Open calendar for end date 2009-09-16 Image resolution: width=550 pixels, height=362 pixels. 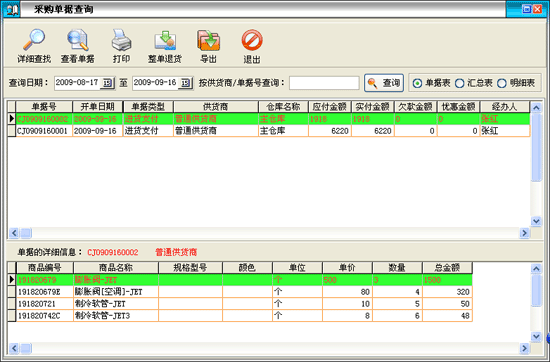tap(186, 83)
